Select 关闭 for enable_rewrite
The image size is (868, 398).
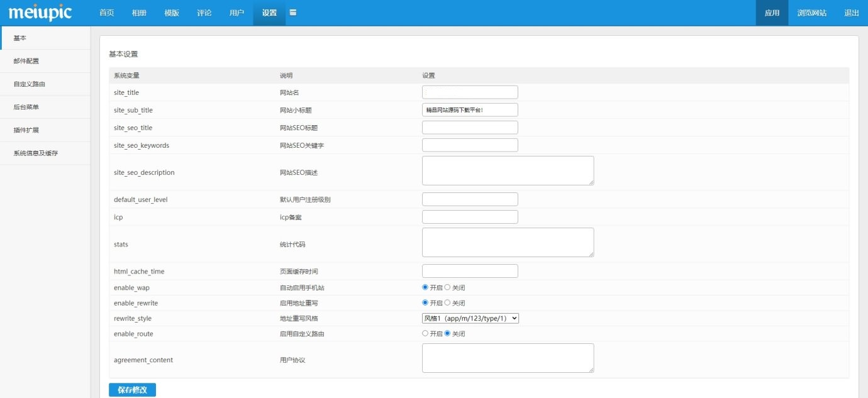pyautogui.click(x=447, y=302)
